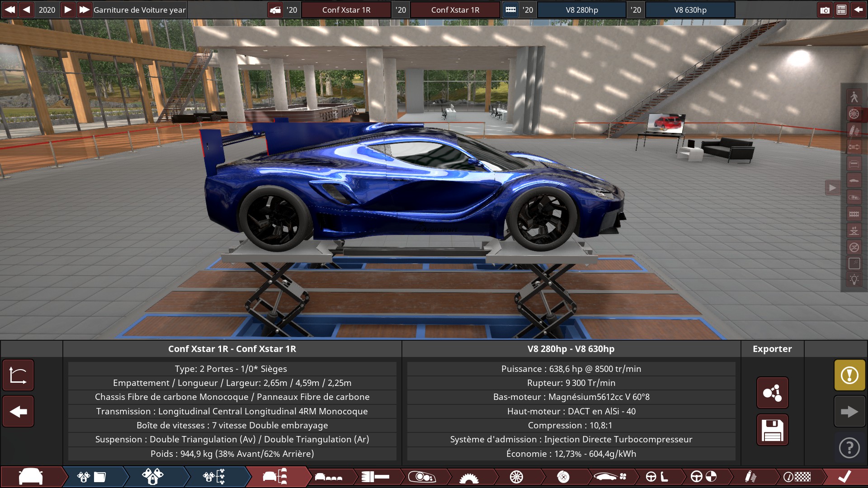Click the engine icon in the top bar
The image size is (868, 488).
tap(511, 9)
